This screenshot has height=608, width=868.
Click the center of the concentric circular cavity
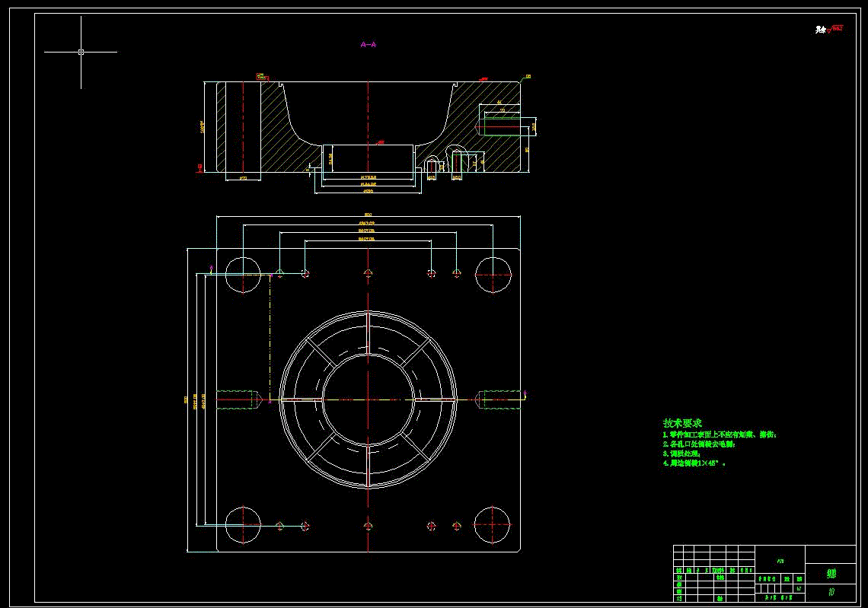pyautogui.click(x=368, y=399)
